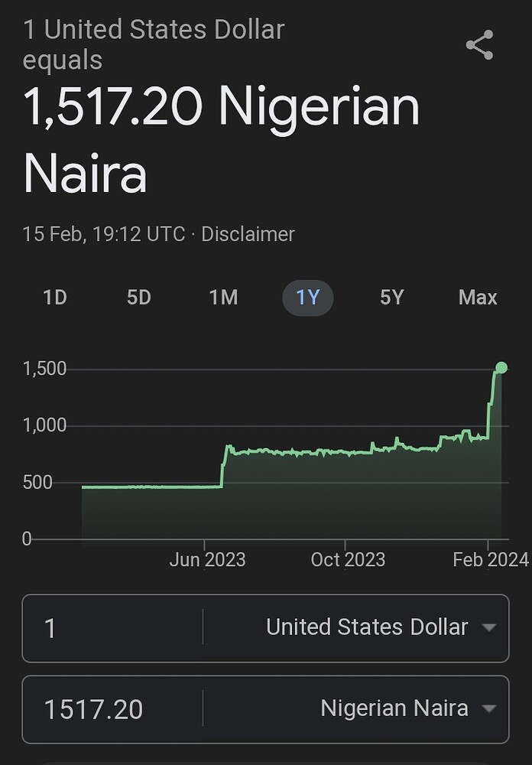The width and height of the screenshot is (532, 765).
Task: Click the Feb 2024 axis label
Action: coord(490,560)
